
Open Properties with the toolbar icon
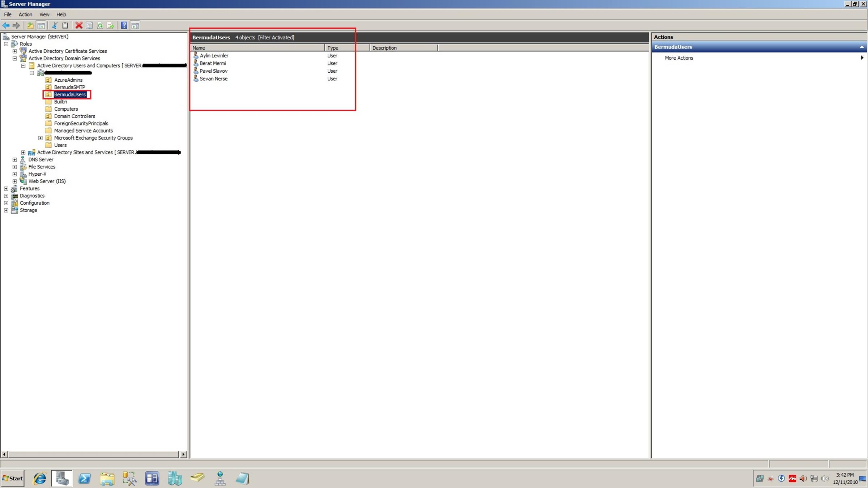coord(89,25)
